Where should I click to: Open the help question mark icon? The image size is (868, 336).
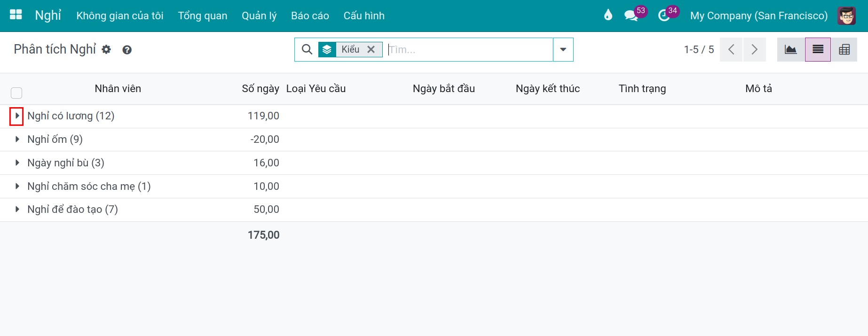[127, 50]
